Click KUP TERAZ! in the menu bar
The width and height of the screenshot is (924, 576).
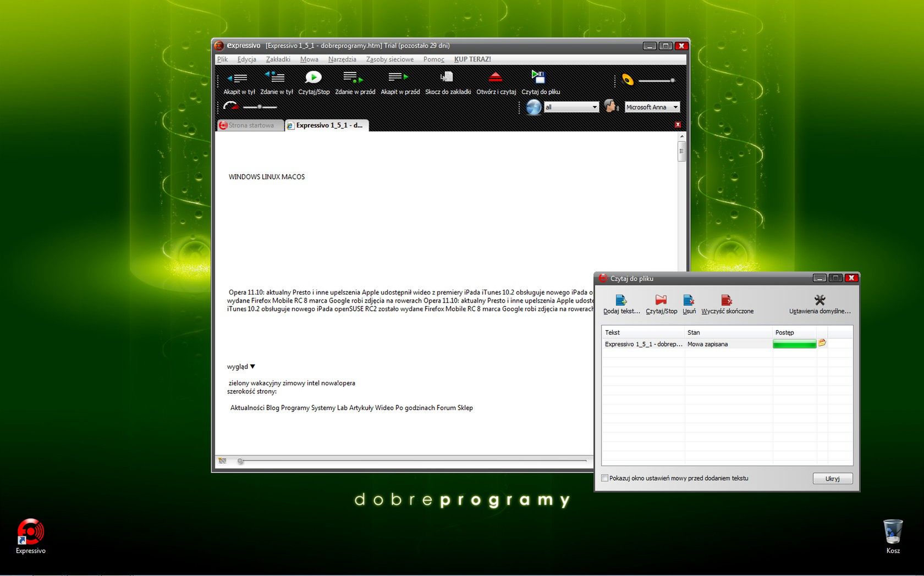point(472,59)
